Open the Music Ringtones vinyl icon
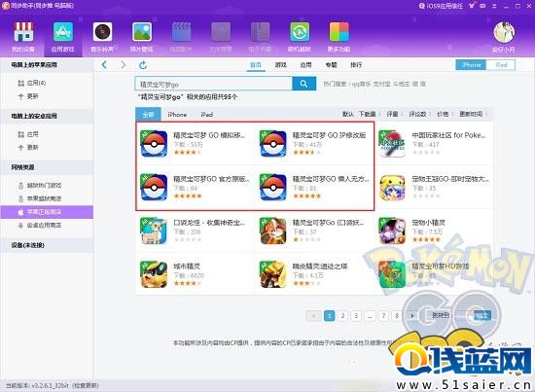This screenshot has height=392, width=535. (102, 31)
